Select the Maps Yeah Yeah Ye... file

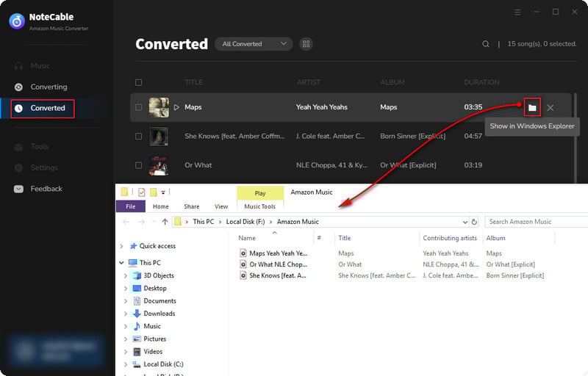273,253
